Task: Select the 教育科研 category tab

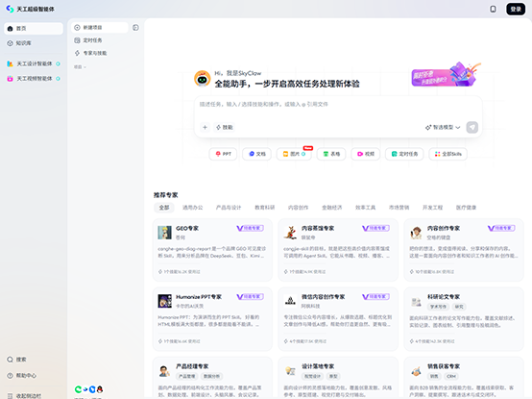Action: click(x=265, y=208)
